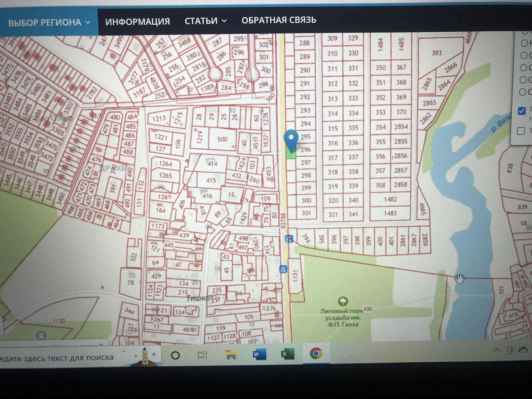Click the bus stop icon beside parcel 1131
532x399 pixels.
(x=283, y=269)
